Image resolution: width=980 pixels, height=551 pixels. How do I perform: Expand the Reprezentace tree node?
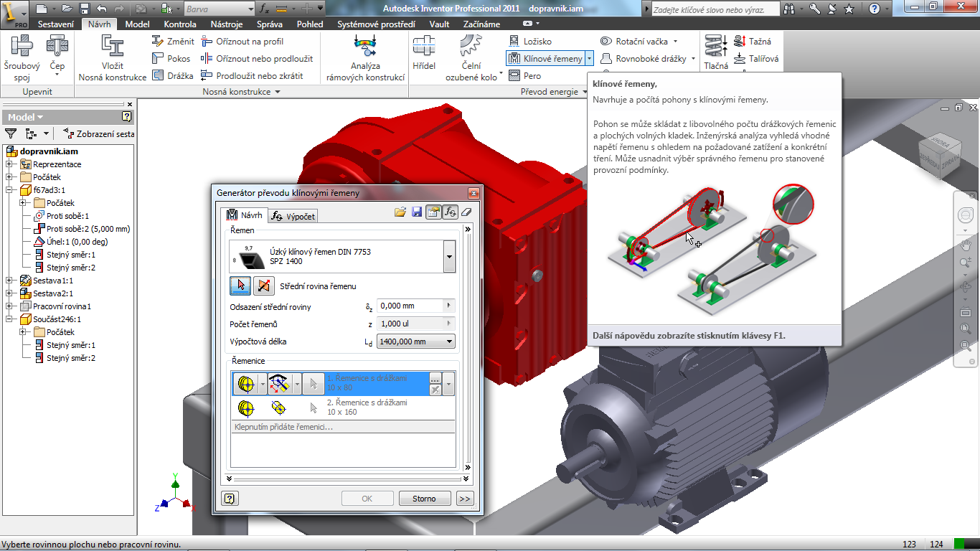(9, 164)
